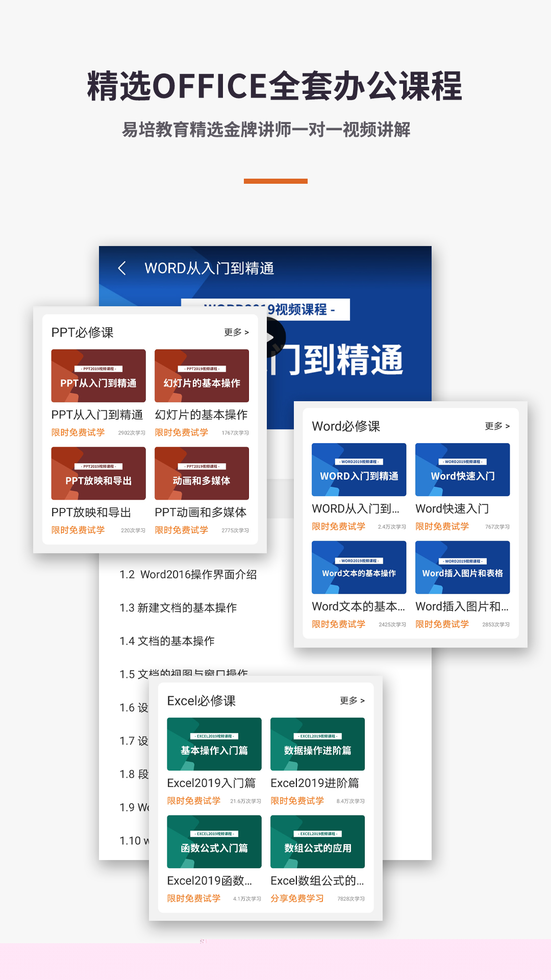
Task: Select the PPT放映和导出 course cover
Action: click(98, 473)
